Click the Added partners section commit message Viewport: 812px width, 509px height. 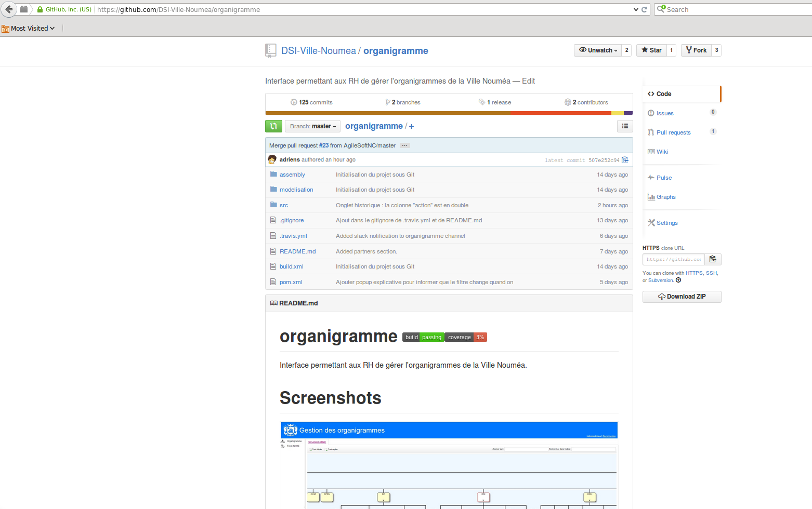(x=366, y=251)
